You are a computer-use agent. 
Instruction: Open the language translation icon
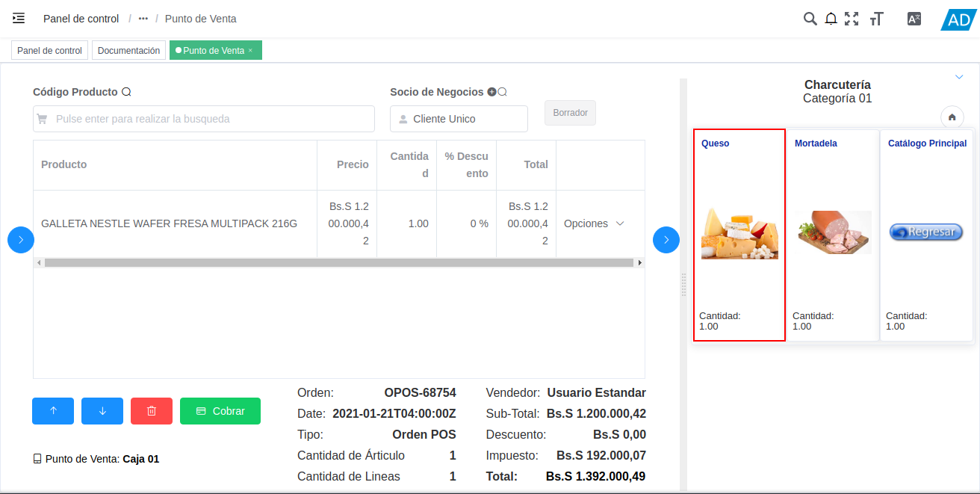[914, 19]
